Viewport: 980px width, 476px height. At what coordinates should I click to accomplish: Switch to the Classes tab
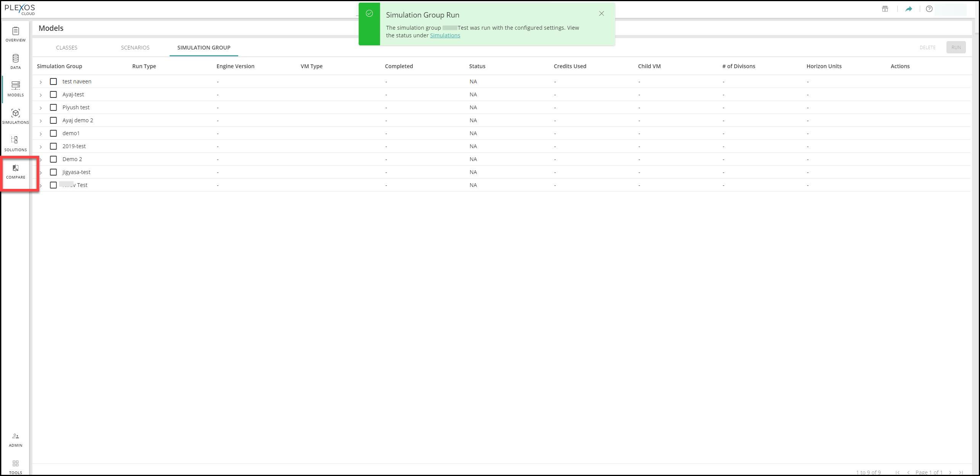(67, 48)
